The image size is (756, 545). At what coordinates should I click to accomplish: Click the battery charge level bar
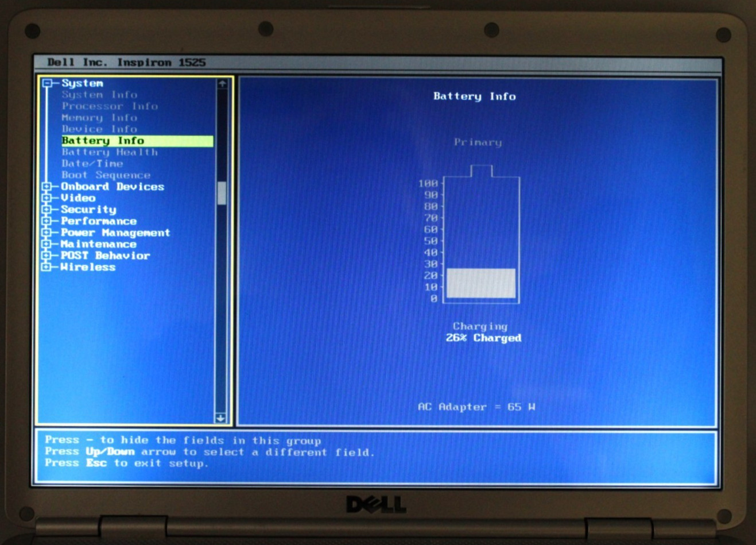click(x=481, y=283)
